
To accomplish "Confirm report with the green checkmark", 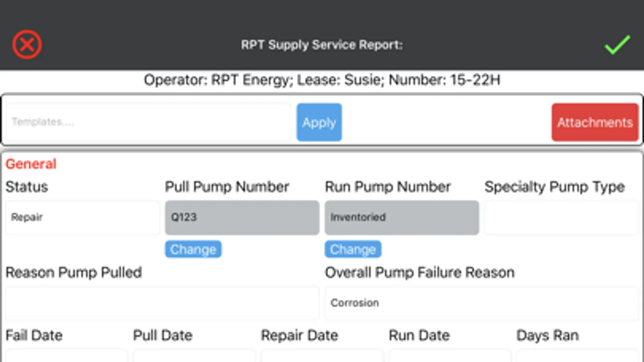I will click(617, 45).
